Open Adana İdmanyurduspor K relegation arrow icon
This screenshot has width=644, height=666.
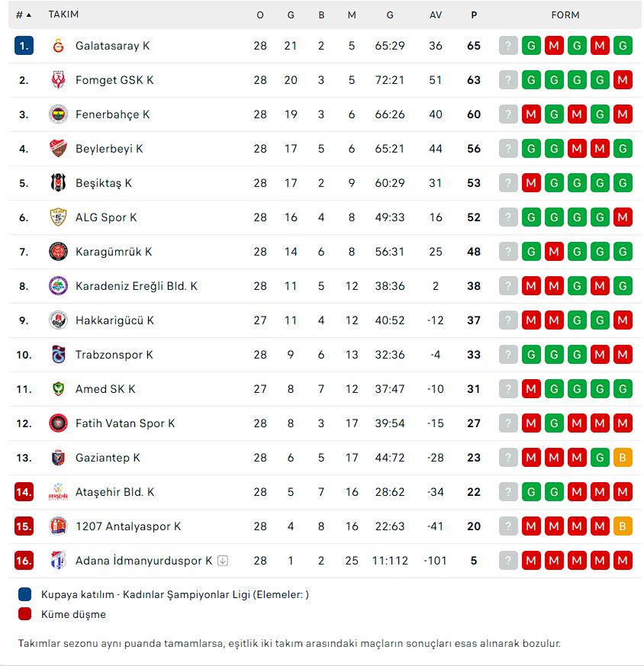(223, 561)
